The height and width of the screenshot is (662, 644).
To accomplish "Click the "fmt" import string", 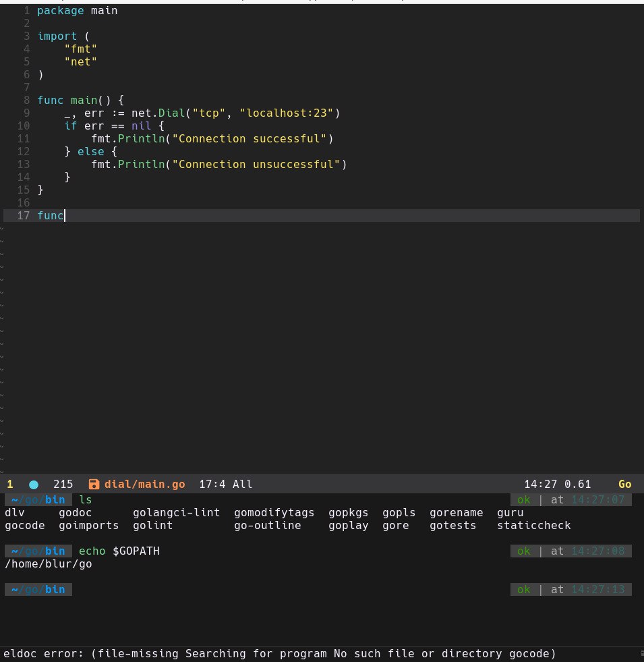I will coord(81,49).
